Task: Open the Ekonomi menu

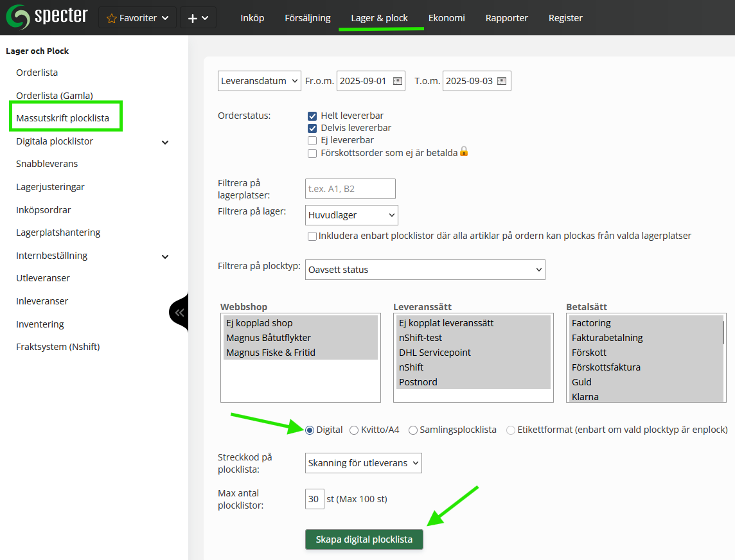Action: (x=447, y=18)
